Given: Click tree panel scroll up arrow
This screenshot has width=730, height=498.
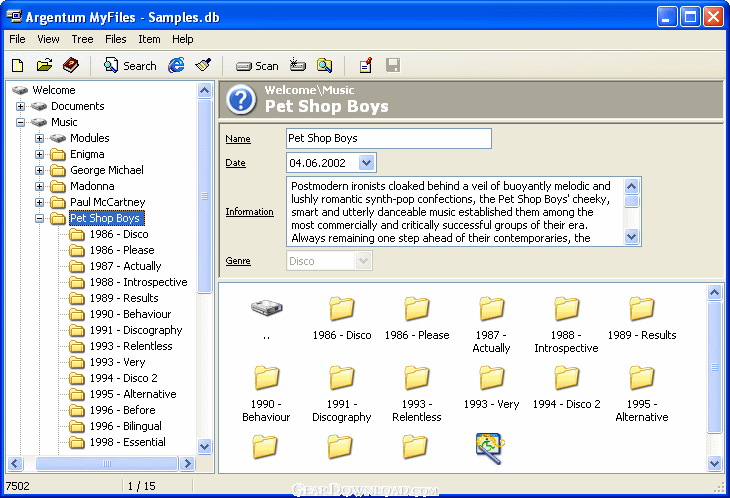Looking at the screenshot, I should point(204,90).
